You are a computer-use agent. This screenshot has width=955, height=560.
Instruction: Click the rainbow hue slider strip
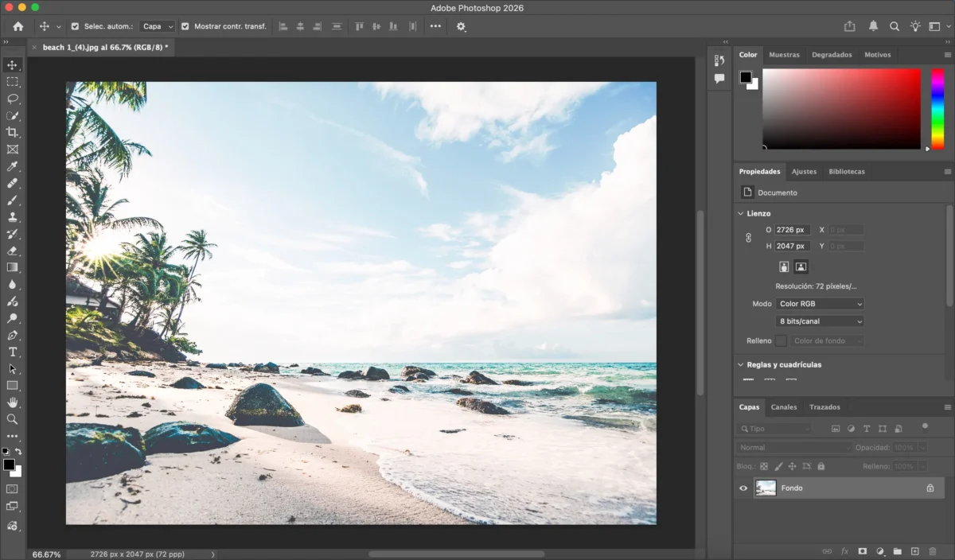pos(937,107)
